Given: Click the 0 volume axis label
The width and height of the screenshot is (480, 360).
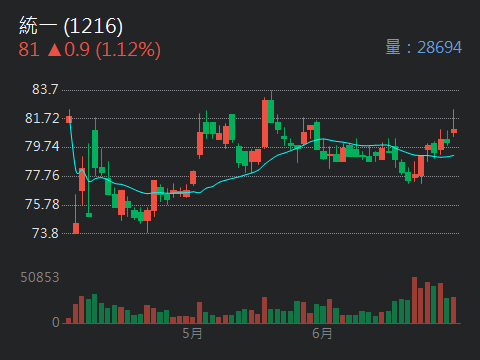Looking at the screenshot, I should point(56,322).
